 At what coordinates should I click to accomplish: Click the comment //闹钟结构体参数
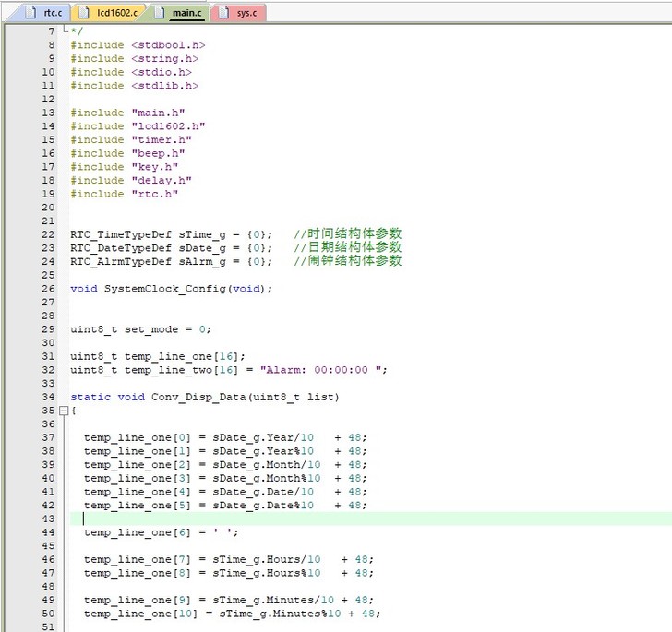click(x=348, y=261)
